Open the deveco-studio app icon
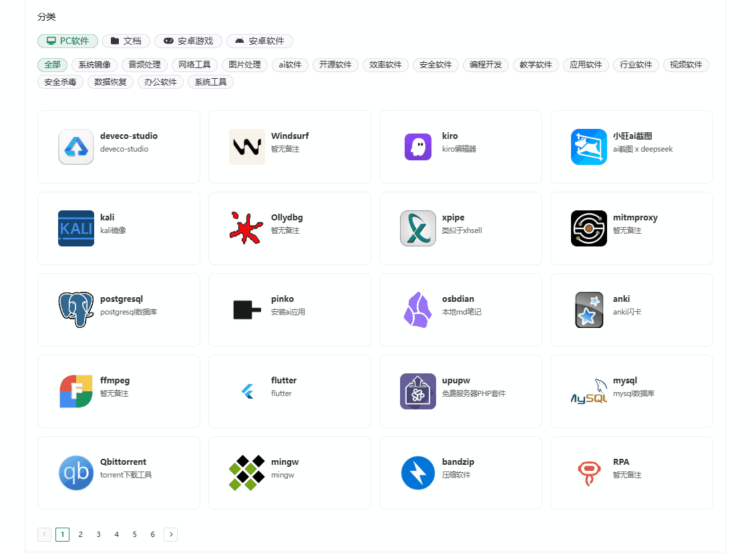 pyautogui.click(x=76, y=147)
